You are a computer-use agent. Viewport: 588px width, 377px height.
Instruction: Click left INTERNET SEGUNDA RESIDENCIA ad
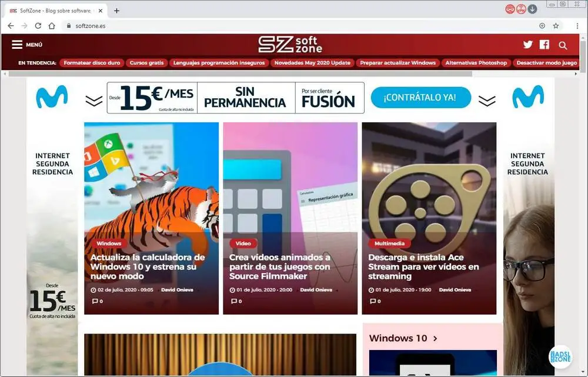(x=52, y=164)
